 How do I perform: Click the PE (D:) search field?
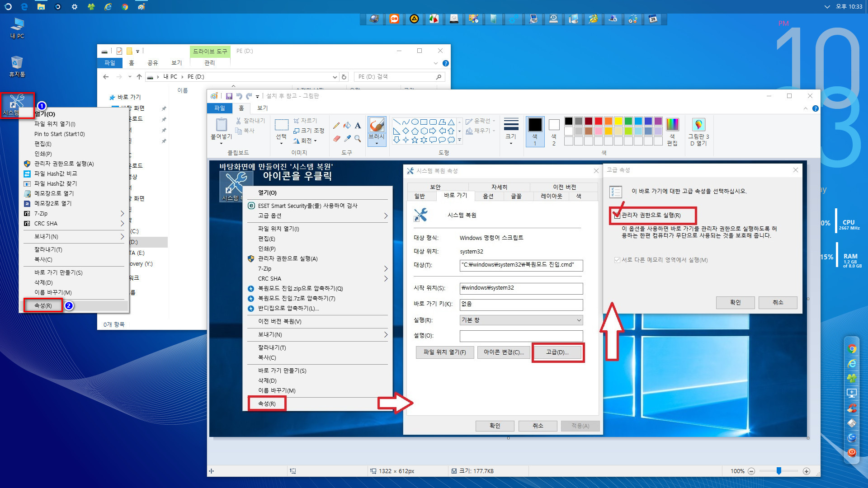click(400, 77)
